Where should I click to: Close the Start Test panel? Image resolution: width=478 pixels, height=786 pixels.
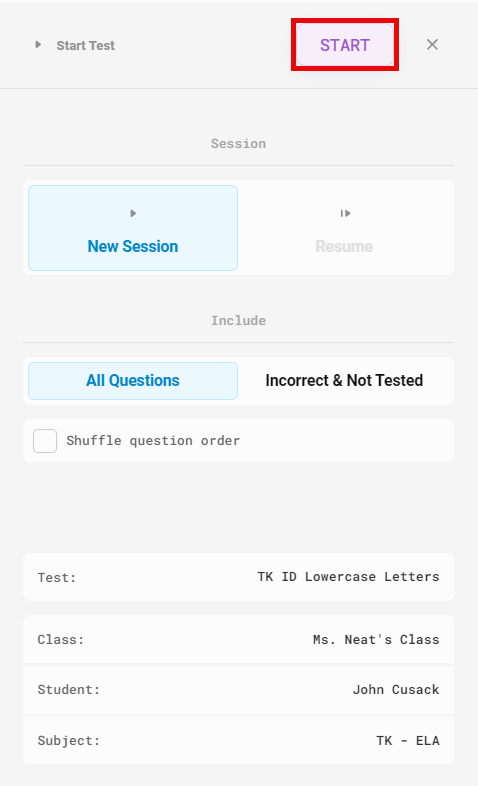click(432, 45)
